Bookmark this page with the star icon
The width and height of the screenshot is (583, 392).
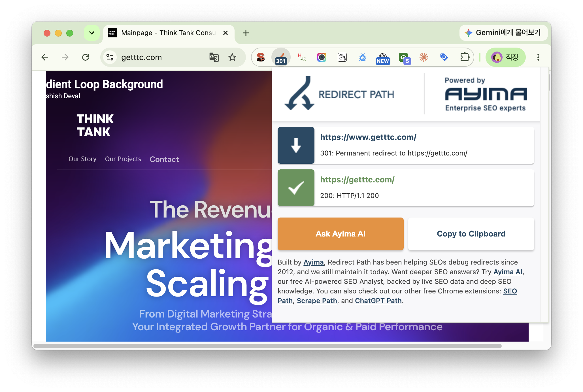coord(232,57)
